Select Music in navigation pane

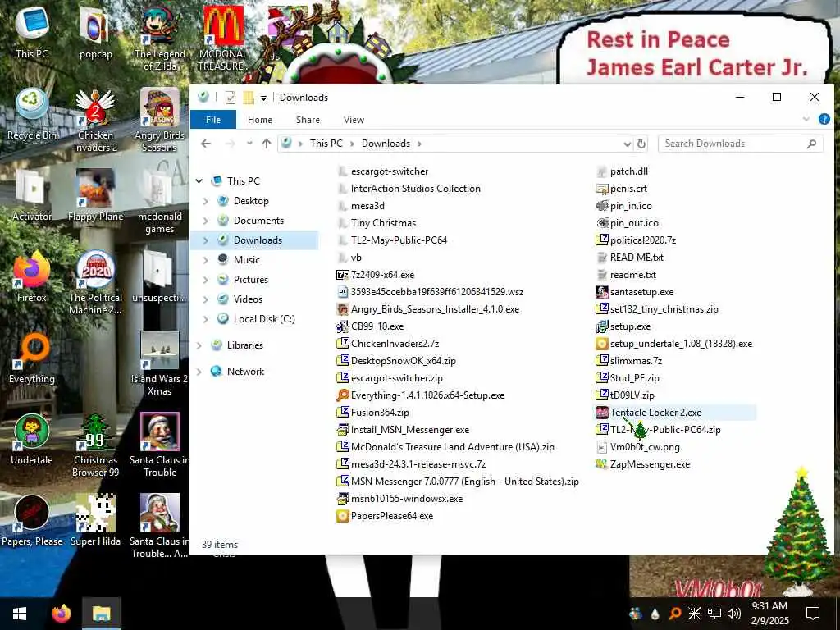(247, 260)
